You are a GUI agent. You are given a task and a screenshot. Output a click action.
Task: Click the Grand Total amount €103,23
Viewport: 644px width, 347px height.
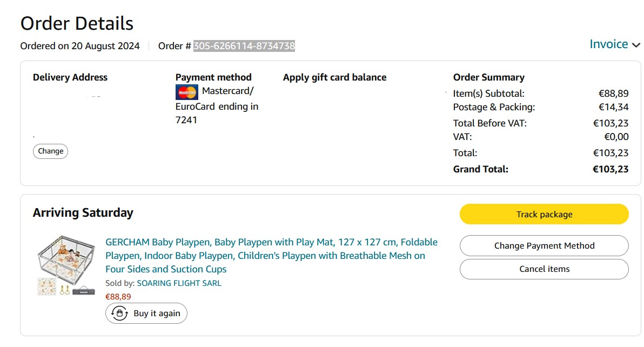click(x=611, y=169)
